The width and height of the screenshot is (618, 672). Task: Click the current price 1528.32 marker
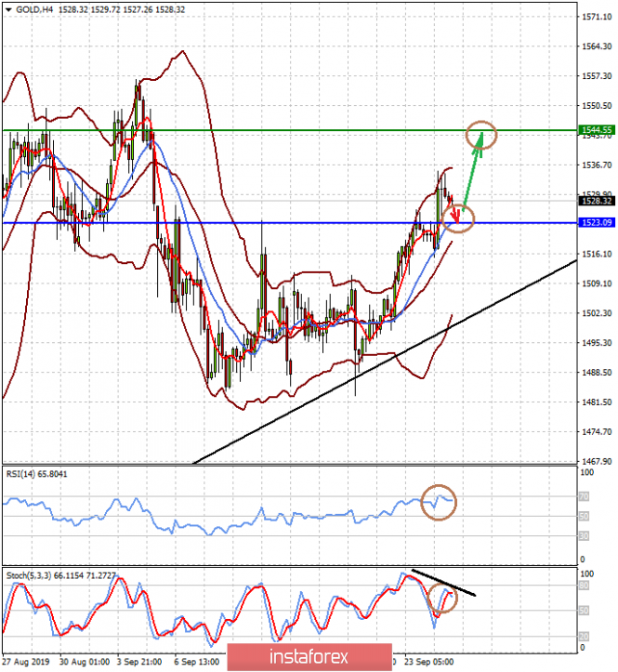pyautogui.click(x=597, y=201)
